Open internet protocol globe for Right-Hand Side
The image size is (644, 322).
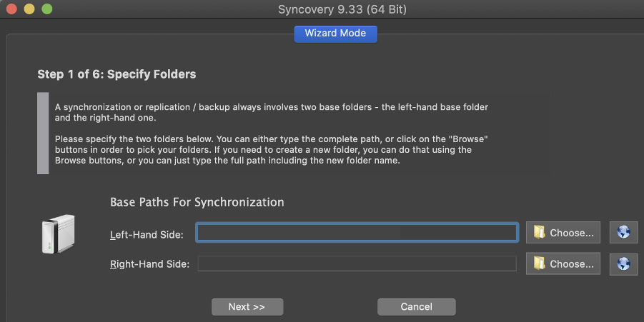click(623, 263)
